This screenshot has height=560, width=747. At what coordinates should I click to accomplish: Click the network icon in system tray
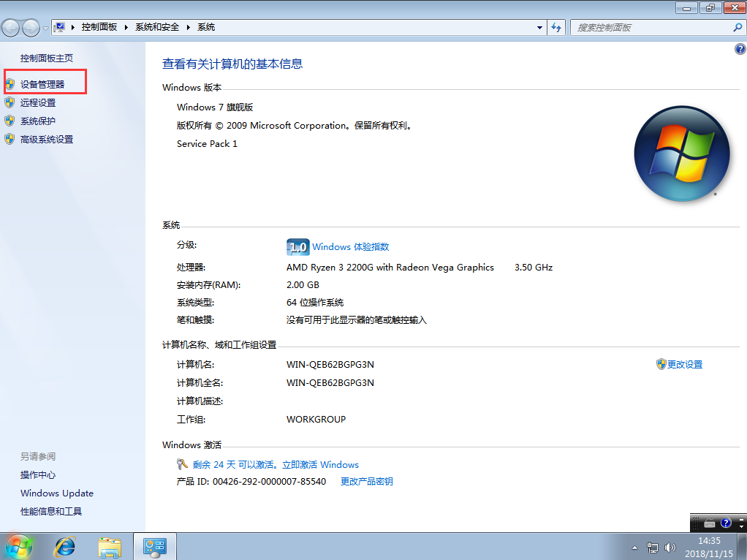(x=652, y=548)
